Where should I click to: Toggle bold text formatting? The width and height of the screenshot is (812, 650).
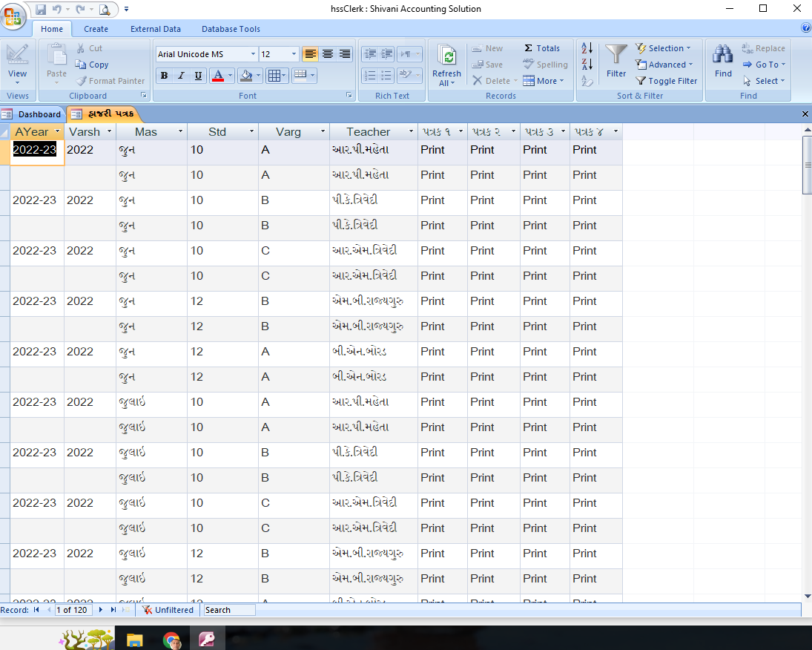click(164, 76)
